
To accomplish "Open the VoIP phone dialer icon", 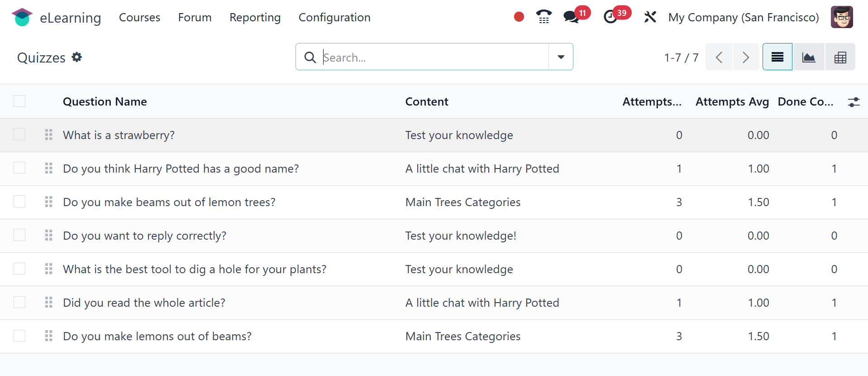I will [544, 17].
